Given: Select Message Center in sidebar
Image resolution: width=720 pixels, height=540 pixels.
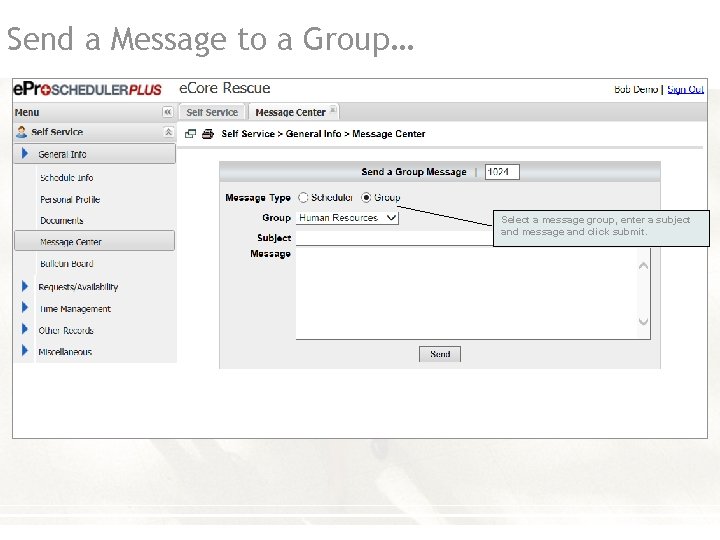Looking at the screenshot, I should pyautogui.click(x=95, y=241).
